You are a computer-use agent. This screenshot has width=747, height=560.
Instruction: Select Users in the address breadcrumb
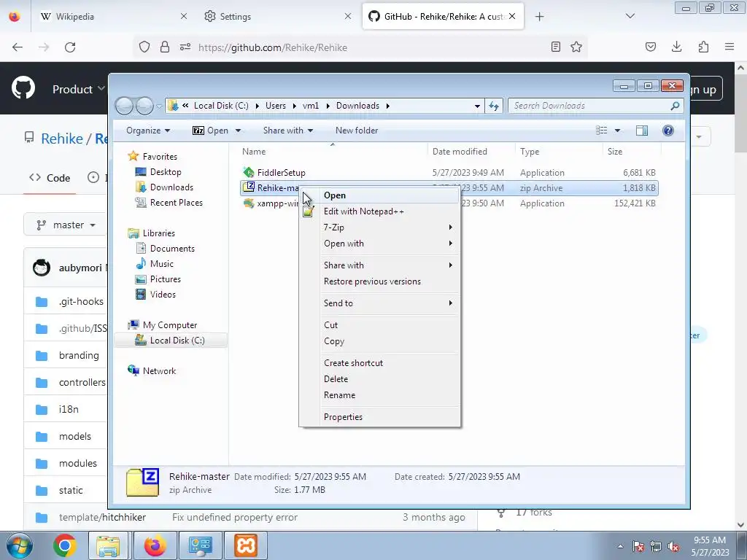[x=275, y=106]
